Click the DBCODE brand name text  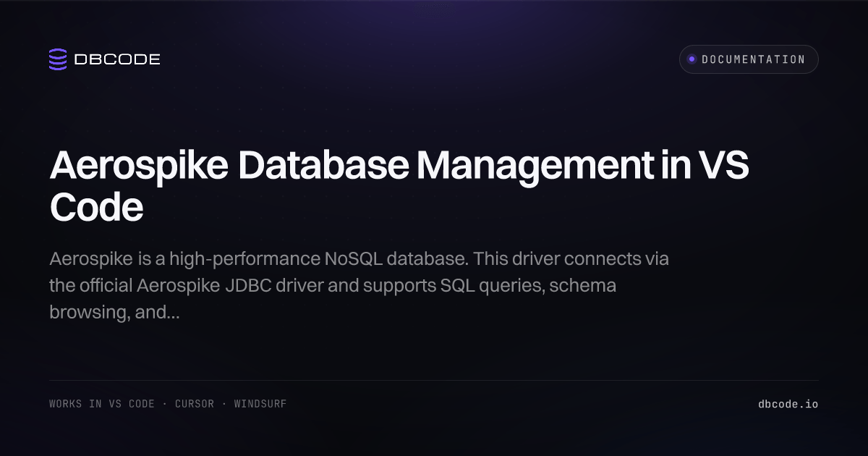[117, 60]
